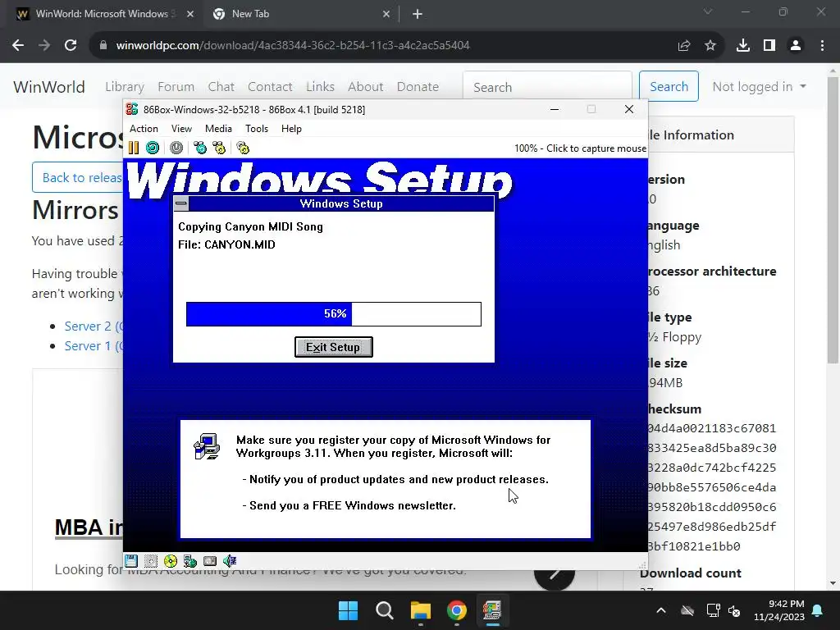Focus the WinWorld Search input field
Image resolution: width=840 pixels, height=630 pixels.
pos(547,87)
